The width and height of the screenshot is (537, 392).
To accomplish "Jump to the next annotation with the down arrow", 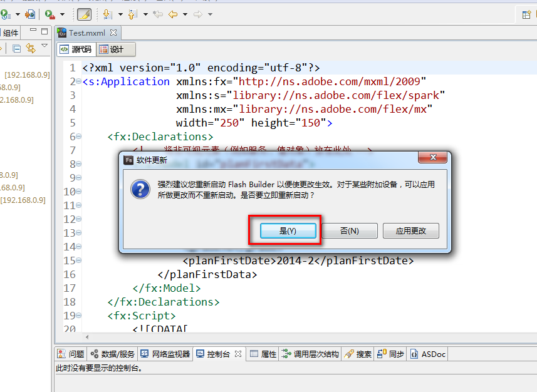I will pyautogui.click(x=108, y=14).
